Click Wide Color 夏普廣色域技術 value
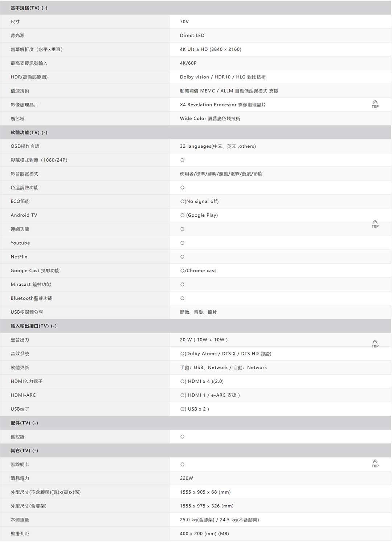Image resolution: width=392 pixels, height=542 pixels. 210,119
